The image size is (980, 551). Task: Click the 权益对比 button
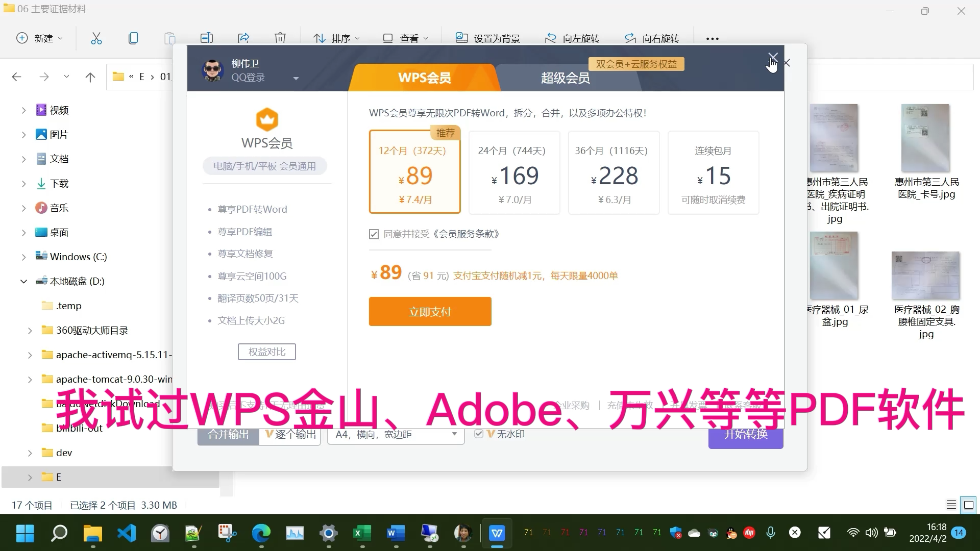[266, 352]
